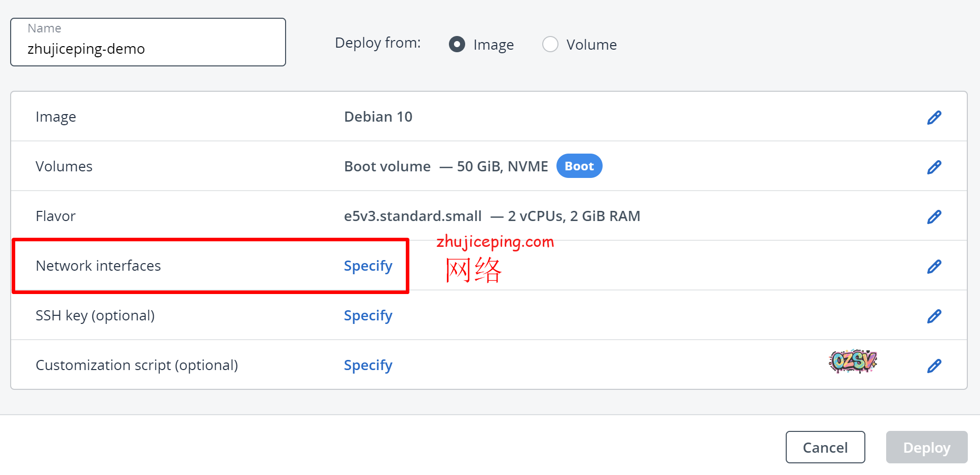Click Specify link for SSH key

click(368, 316)
